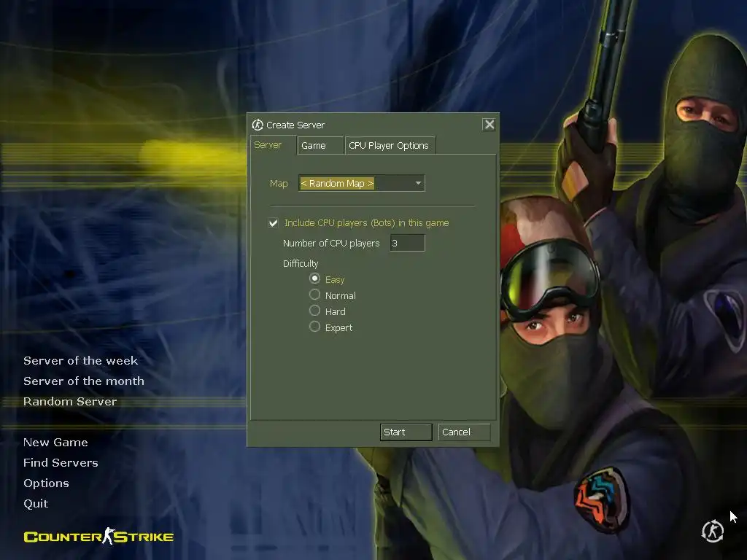Viewport: 747px width, 560px height.
Task: Open Server of the week
Action: [80, 360]
